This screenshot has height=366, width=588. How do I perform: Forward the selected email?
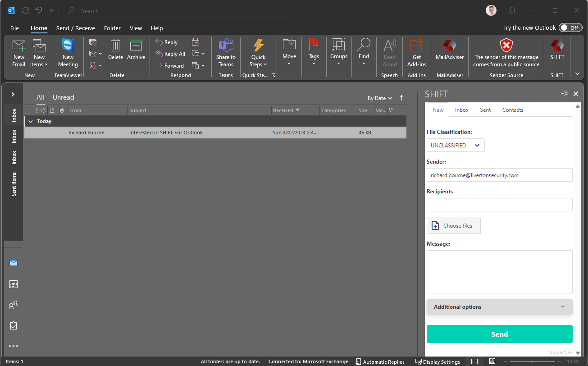click(169, 66)
